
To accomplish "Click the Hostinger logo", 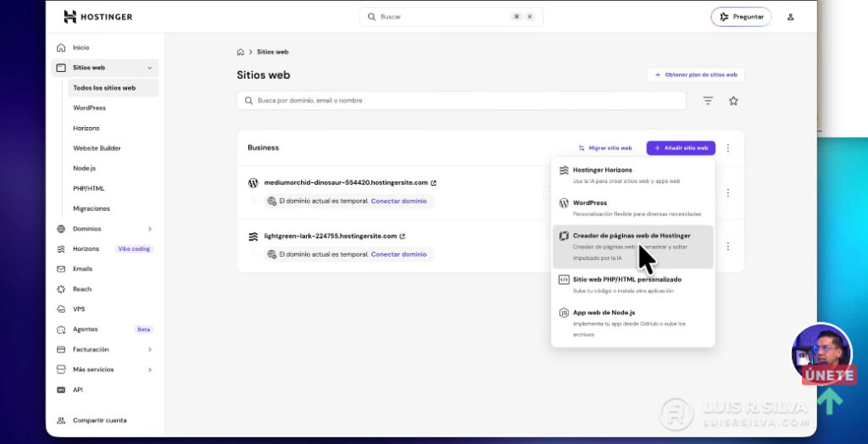I will click(98, 17).
